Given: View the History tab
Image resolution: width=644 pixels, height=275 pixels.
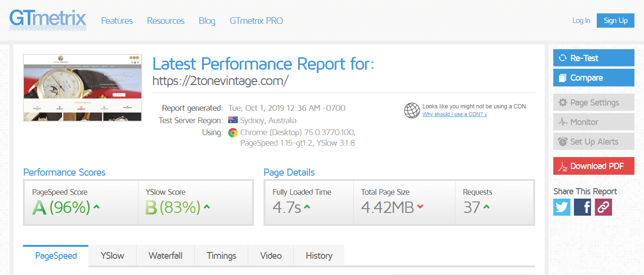Looking at the screenshot, I should coord(319,256).
